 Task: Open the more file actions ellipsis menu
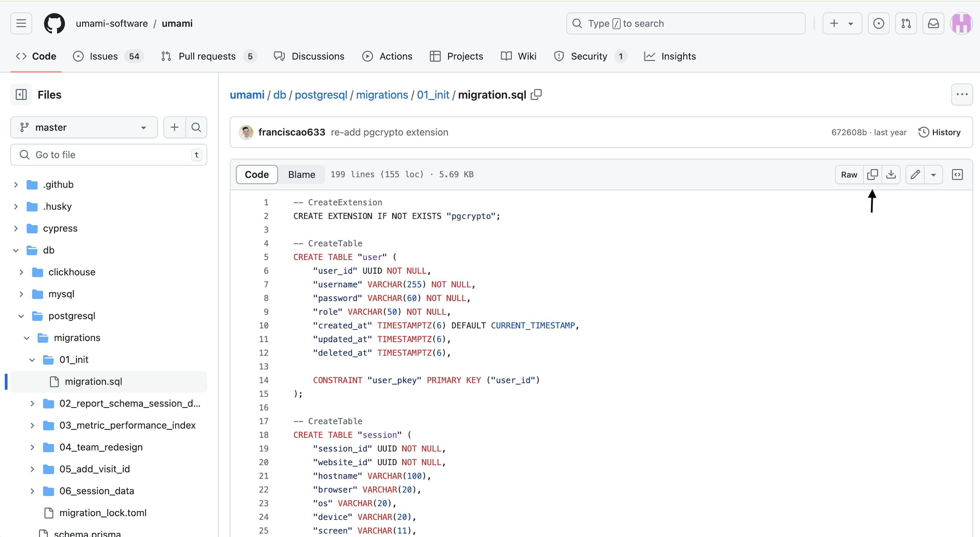tap(962, 94)
